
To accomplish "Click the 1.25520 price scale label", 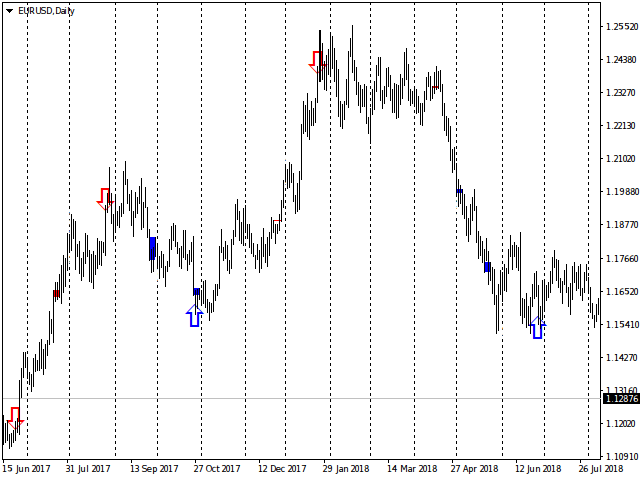I will pos(621,27).
